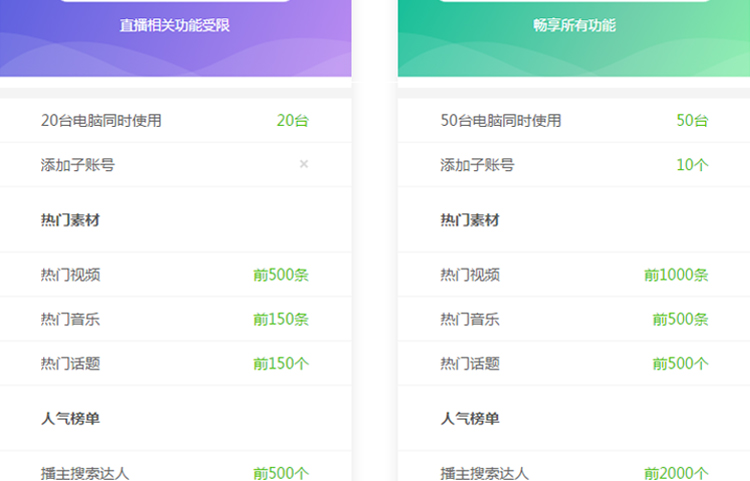Click the white button atop the purple plan card

(x=175, y=1)
